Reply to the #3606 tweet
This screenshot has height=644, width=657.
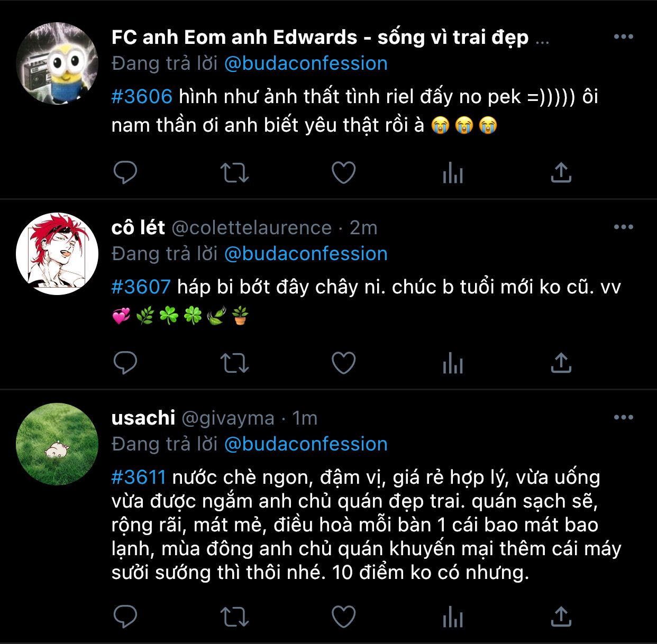pyautogui.click(x=125, y=172)
